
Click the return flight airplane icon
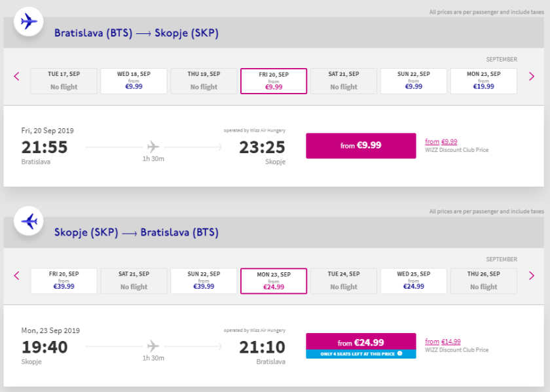click(x=29, y=221)
